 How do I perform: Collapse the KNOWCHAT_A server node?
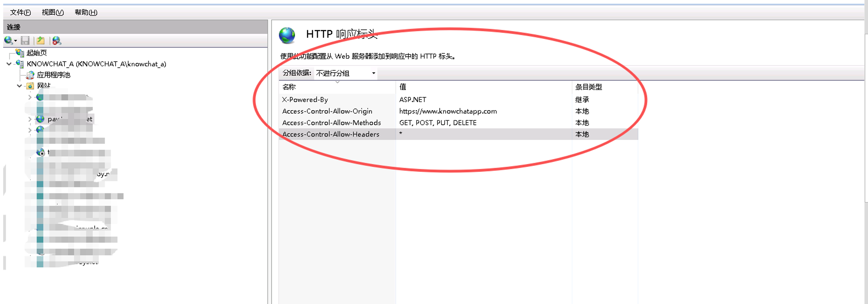click(x=9, y=64)
